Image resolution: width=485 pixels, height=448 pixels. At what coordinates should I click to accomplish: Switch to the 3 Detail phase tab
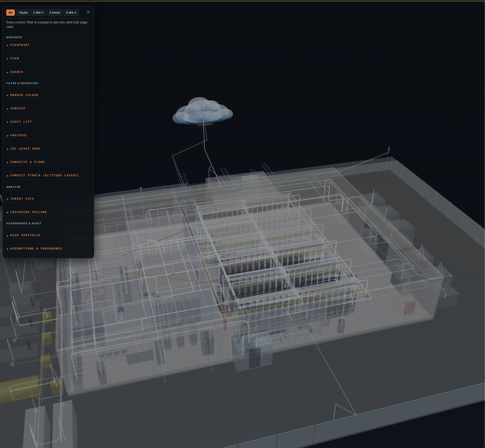(x=55, y=13)
